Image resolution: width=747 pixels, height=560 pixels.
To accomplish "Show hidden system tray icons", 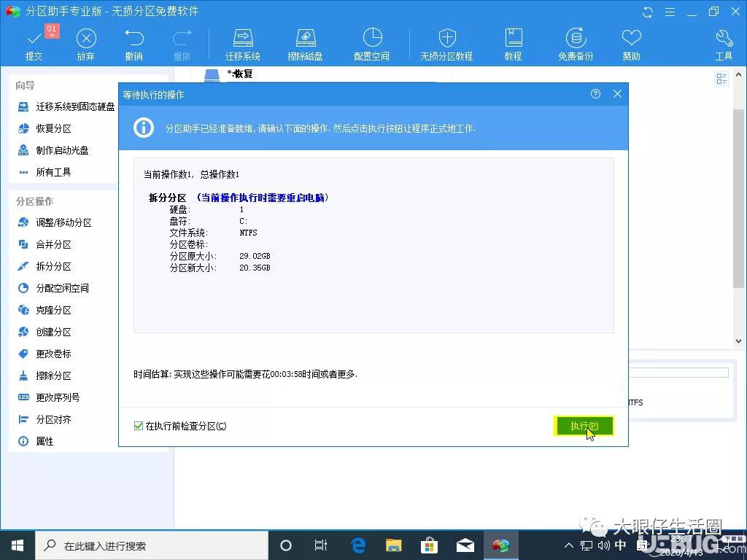I will pyautogui.click(x=569, y=545).
